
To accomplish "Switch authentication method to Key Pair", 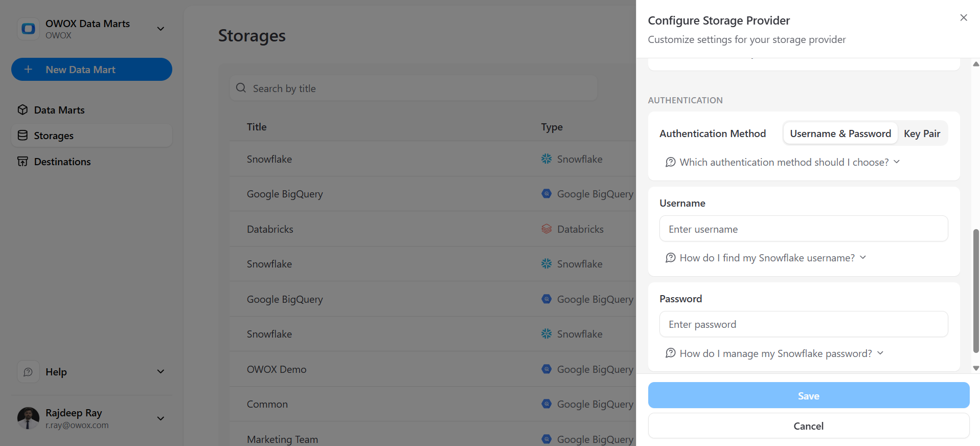I will (922, 133).
